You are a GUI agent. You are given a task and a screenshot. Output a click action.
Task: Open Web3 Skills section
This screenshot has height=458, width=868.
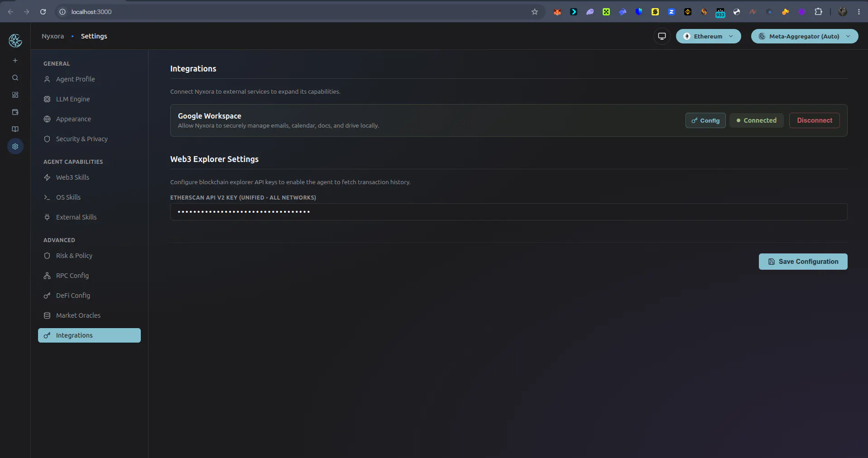(x=89, y=177)
